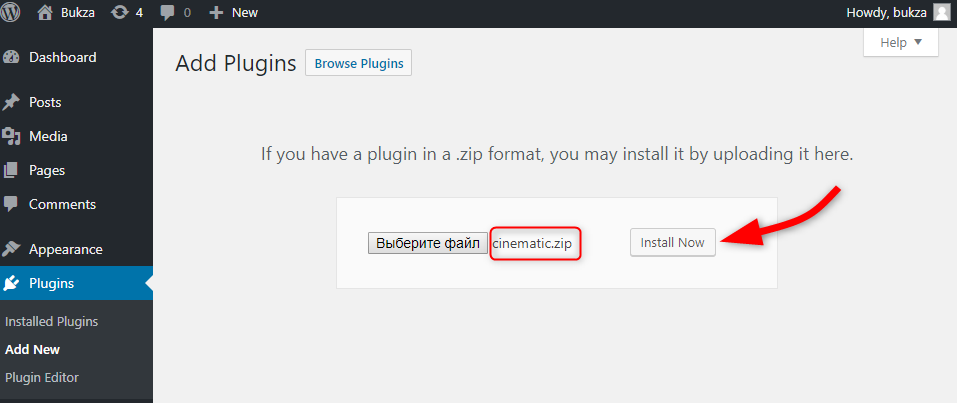957x403 pixels.
Task: Open the Dashboard gauge icon
Action: coord(11,57)
